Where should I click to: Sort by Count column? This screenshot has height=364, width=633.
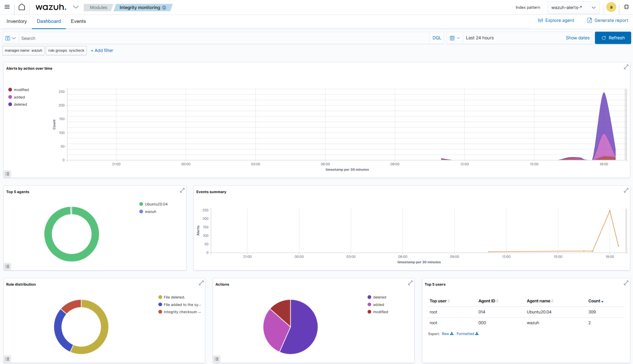click(596, 301)
